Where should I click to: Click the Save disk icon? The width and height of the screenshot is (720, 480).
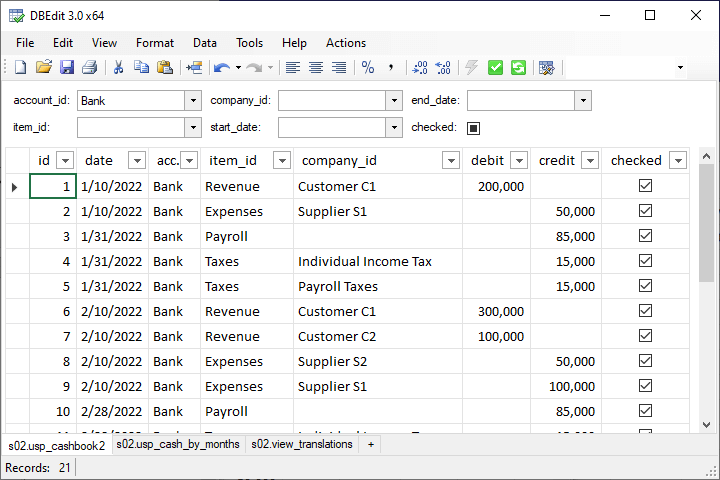coord(67,68)
